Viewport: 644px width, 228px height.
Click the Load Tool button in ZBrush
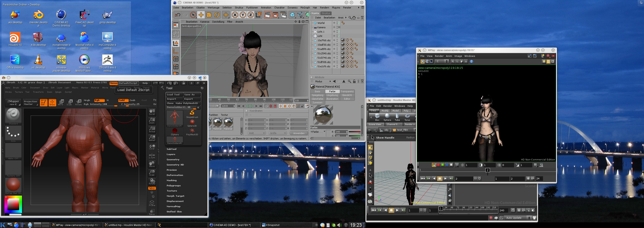(x=173, y=94)
